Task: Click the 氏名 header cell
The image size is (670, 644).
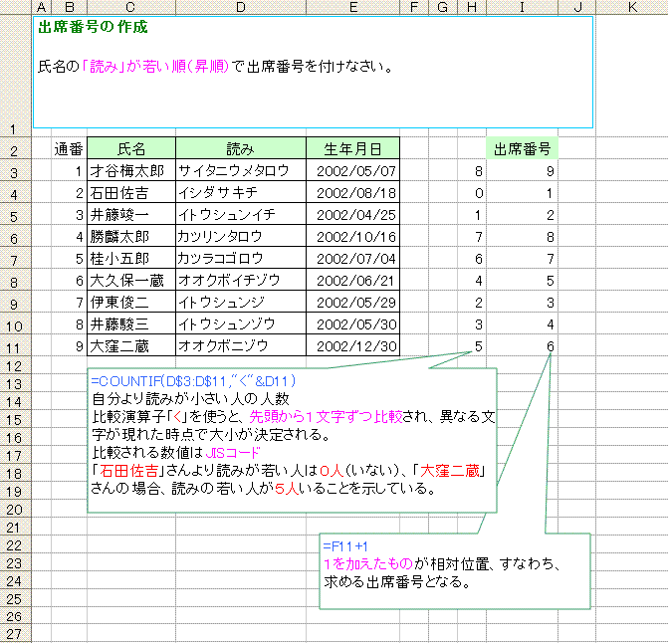Action: (131, 148)
